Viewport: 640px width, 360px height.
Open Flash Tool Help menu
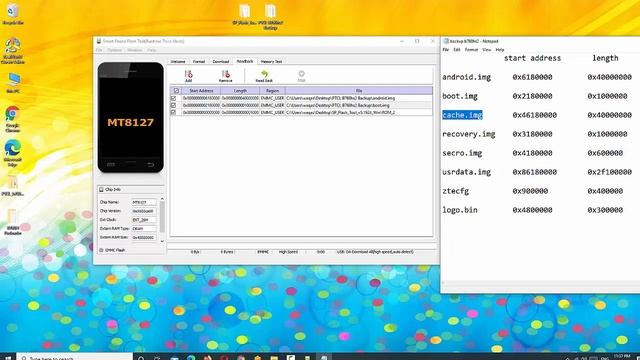click(151, 50)
